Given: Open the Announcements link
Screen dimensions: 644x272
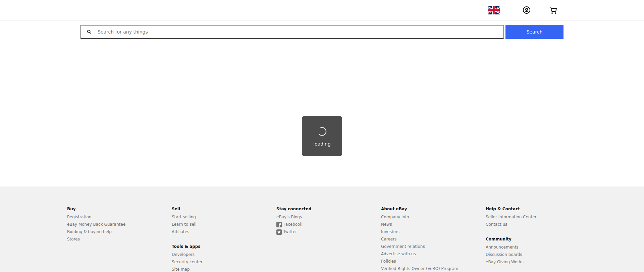Looking at the screenshot, I should click(x=502, y=247).
